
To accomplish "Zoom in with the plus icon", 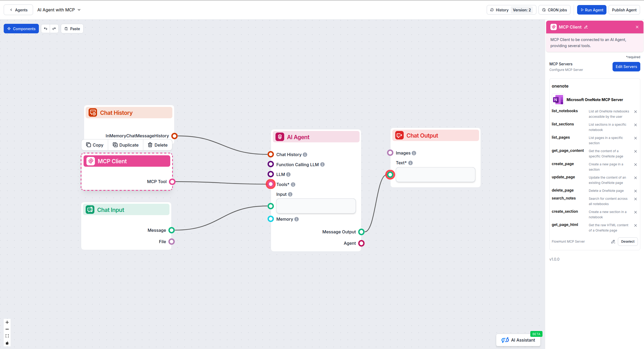I will (7, 322).
